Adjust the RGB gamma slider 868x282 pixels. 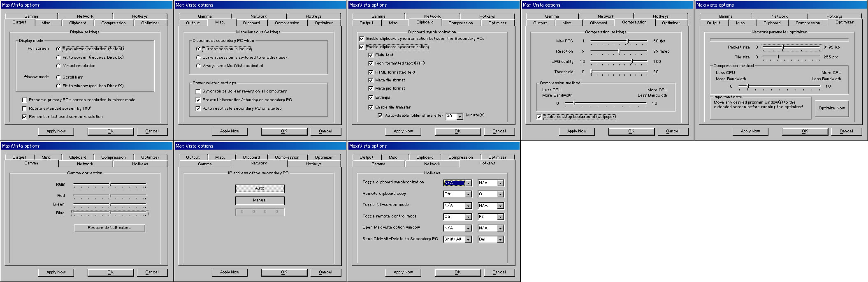coord(110,185)
